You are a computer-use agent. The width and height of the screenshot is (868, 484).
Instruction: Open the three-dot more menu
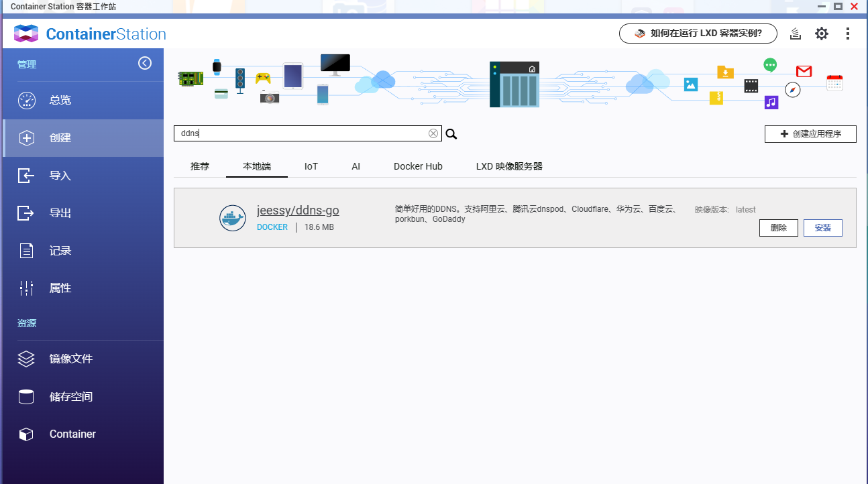[x=848, y=34]
